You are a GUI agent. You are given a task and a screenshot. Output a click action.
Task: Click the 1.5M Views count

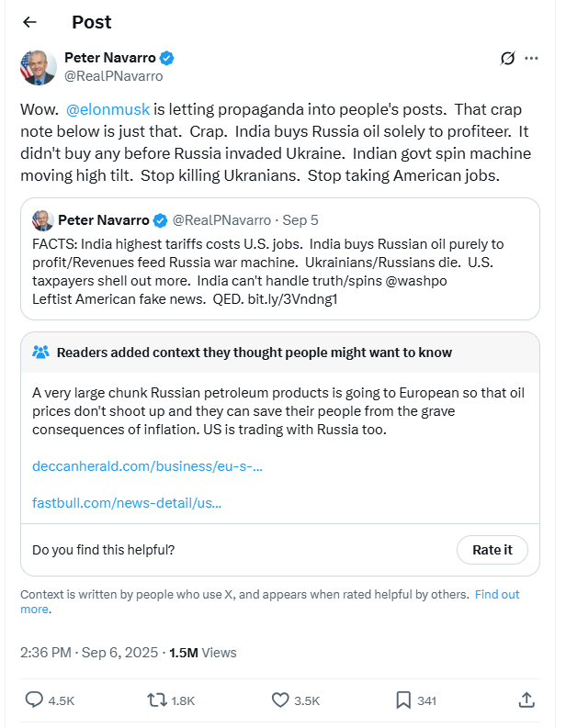(203, 653)
